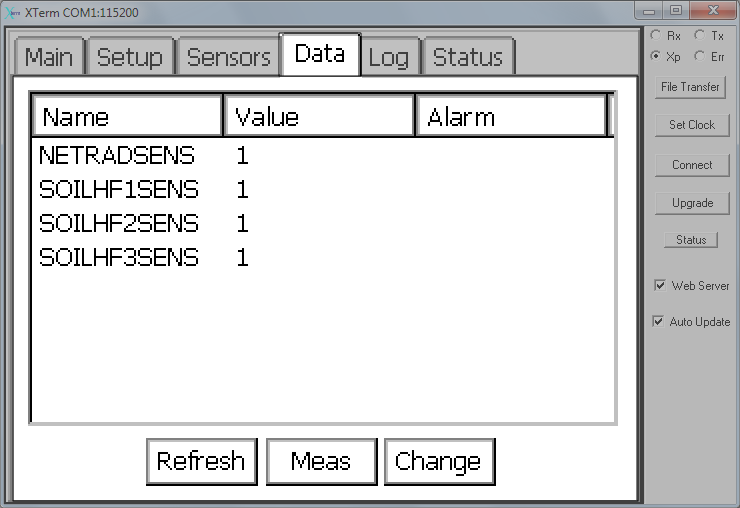Choose the Err radio option

pos(700,56)
